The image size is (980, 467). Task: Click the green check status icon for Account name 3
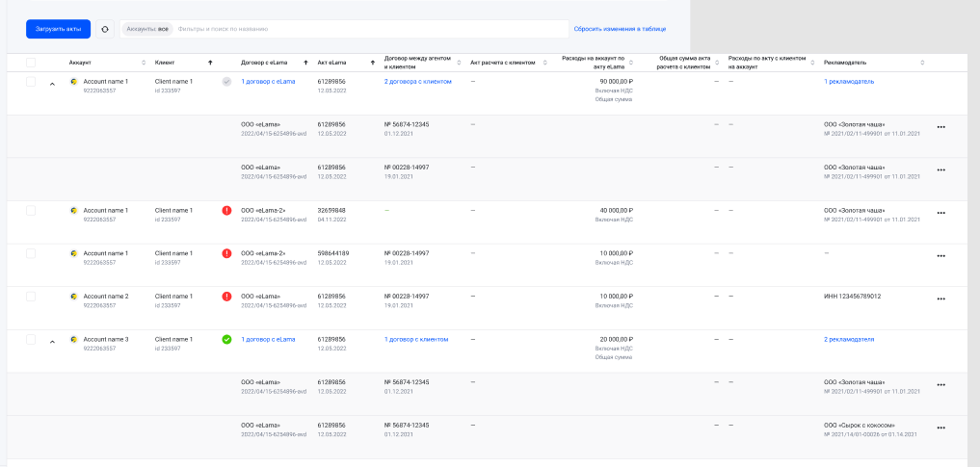(226, 339)
